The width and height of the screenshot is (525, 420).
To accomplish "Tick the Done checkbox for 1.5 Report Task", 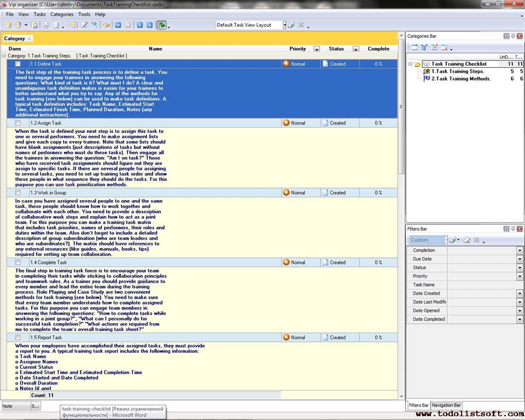I will click(x=18, y=338).
